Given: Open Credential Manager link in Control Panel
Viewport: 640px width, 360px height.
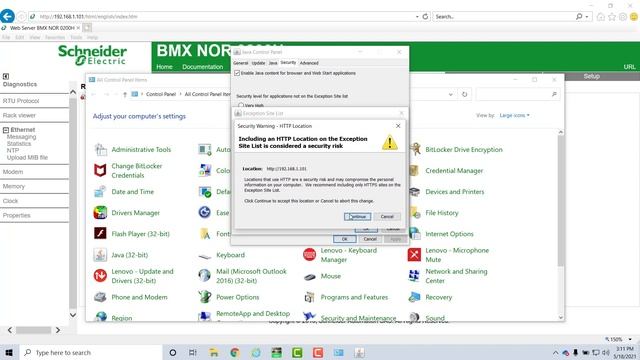Looking at the screenshot, I should pyautogui.click(x=454, y=171).
